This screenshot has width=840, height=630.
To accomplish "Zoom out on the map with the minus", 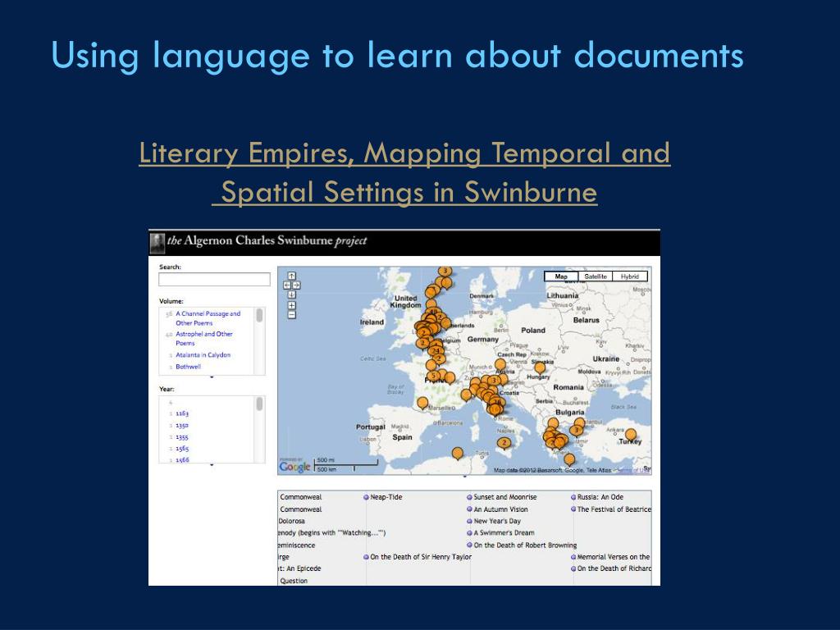I will [x=291, y=315].
